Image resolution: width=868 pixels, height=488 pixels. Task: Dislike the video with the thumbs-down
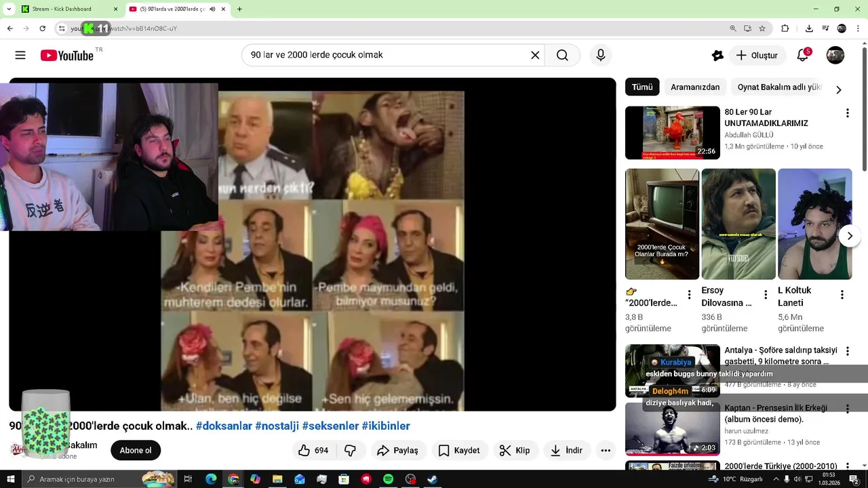click(351, 450)
